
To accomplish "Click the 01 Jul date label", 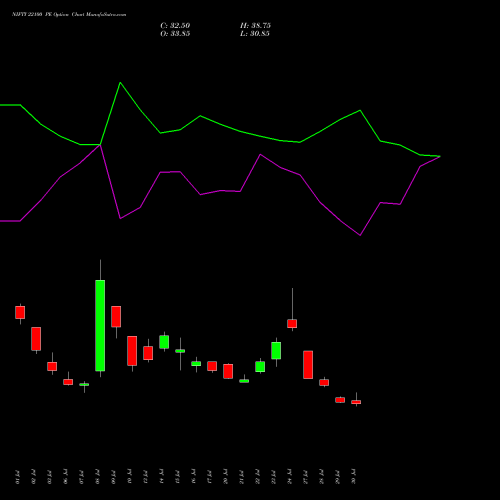I will 17,477.
